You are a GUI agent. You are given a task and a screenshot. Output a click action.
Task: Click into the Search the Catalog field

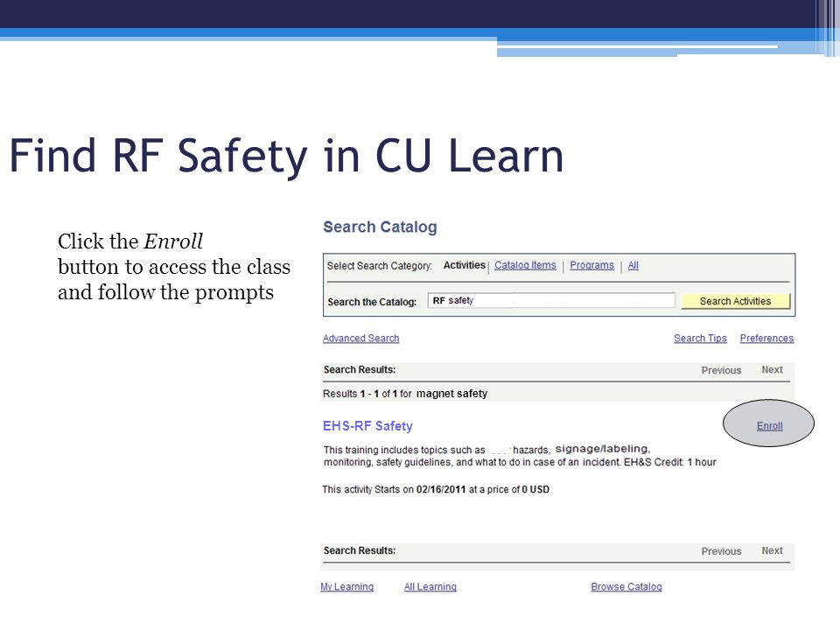pyautogui.click(x=551, y=300)
